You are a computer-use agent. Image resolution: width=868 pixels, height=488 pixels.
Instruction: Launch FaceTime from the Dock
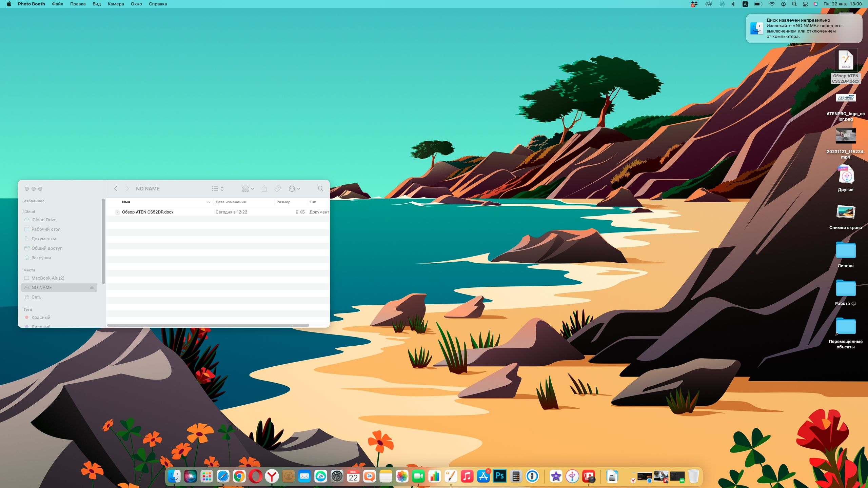[418, 476]
